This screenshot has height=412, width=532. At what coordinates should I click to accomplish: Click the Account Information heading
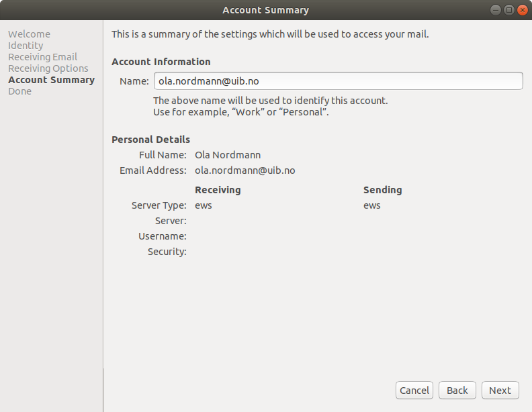tap(161, 62)
